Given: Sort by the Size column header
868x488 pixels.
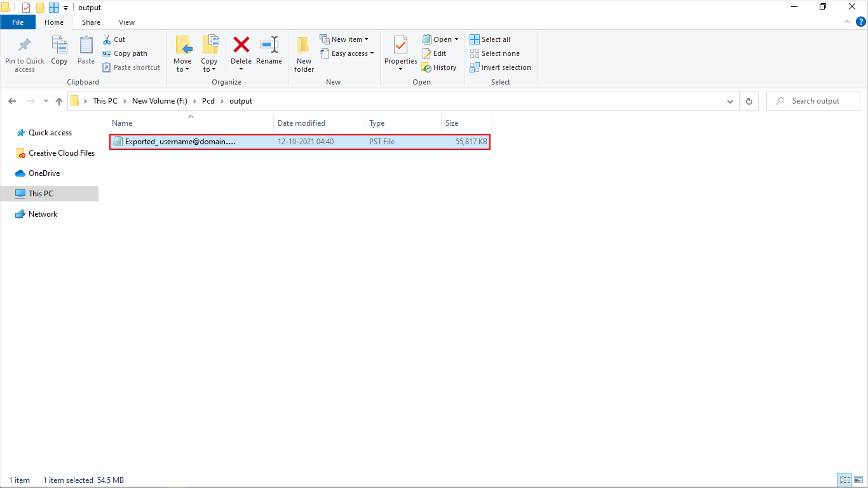Looking at the screenshot, I should click(x=466, y=123).
